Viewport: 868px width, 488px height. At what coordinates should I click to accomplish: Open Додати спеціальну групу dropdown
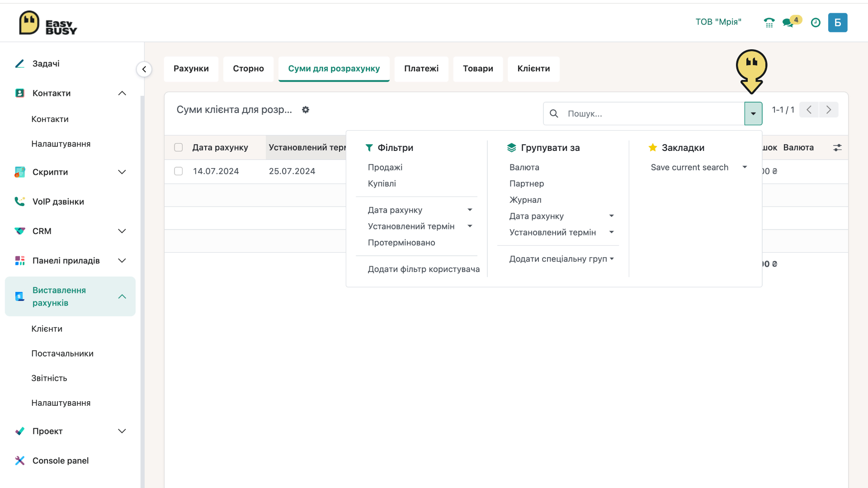562,259
